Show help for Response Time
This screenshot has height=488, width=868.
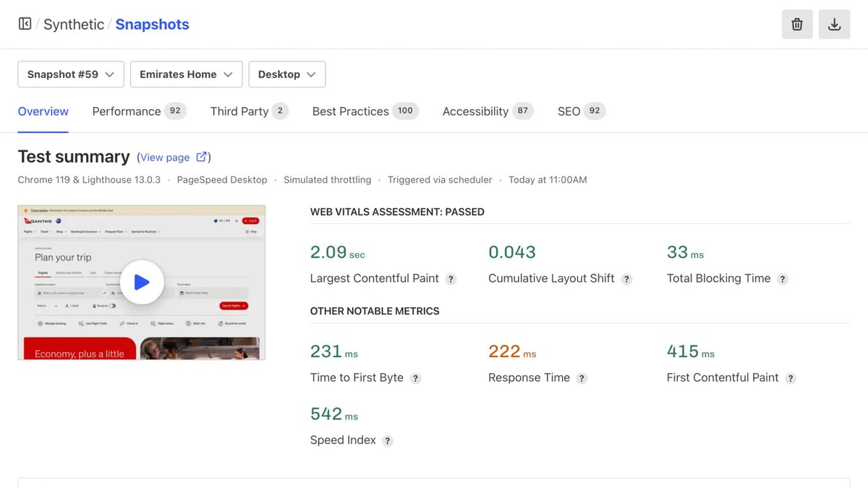click(582, 378)
